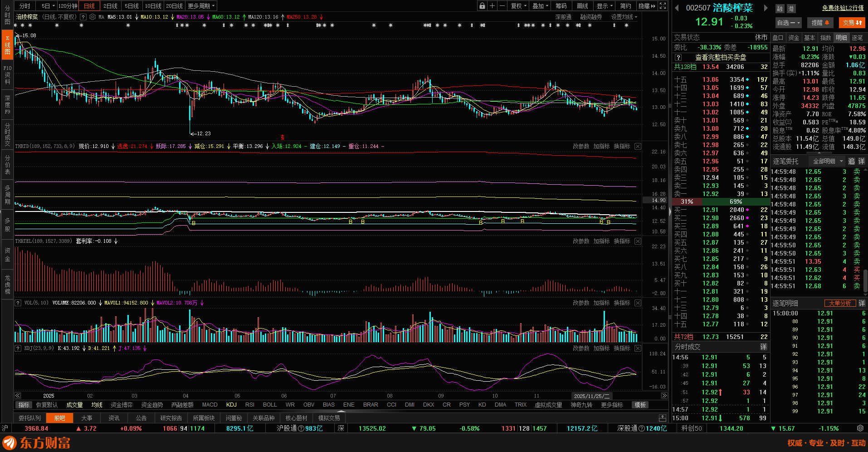The image size is (868, 452).
Task: Click 大单分析 button
Action: [x=840, y=303]
